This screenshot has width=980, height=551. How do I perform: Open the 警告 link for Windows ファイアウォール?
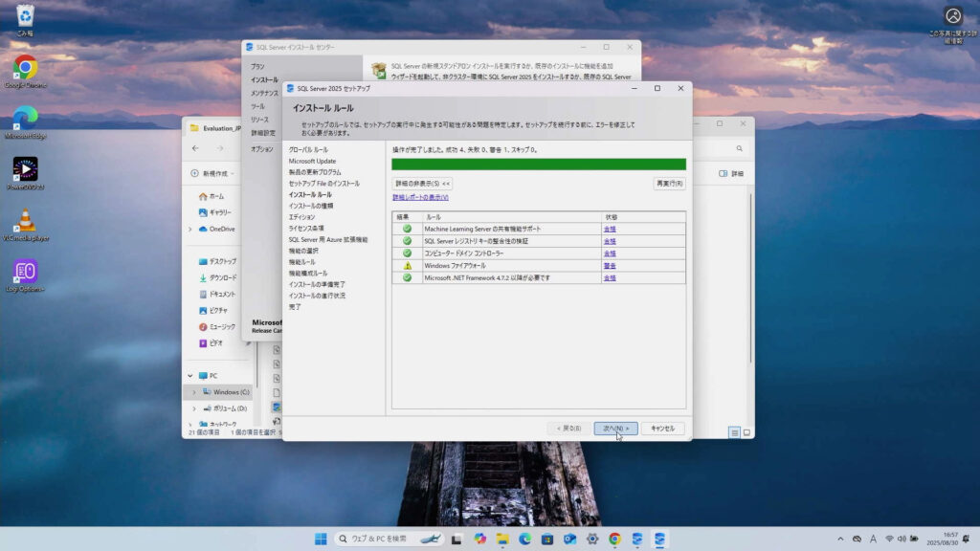point(610,266)
